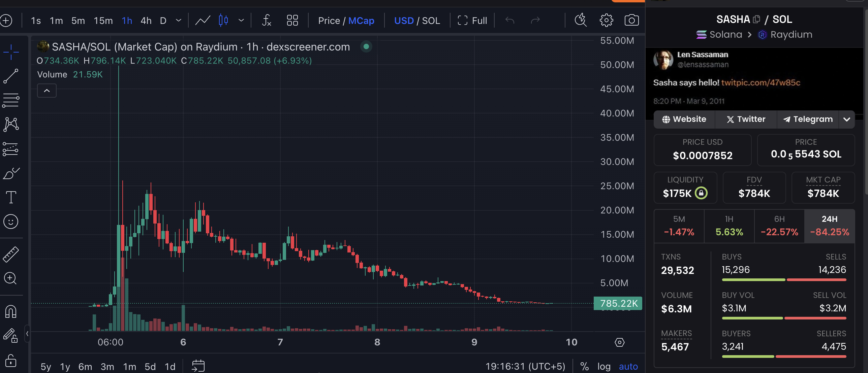Take a chart snapshot with camera icon

click(x=631, y=21)
